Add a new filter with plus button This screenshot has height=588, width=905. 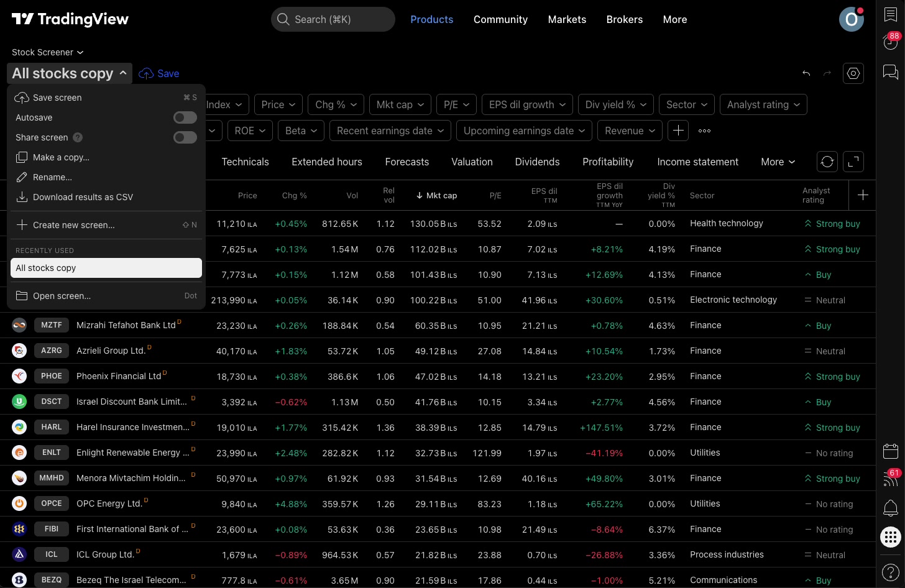[x=678, y=131]
